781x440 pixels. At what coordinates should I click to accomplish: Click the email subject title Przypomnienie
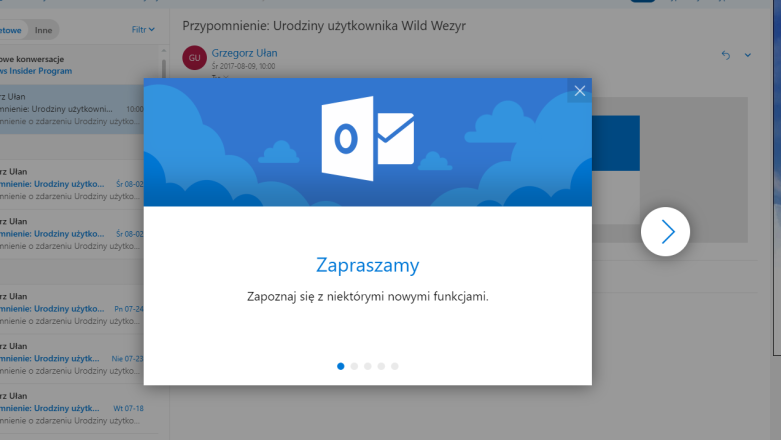[x=324, y=25]
